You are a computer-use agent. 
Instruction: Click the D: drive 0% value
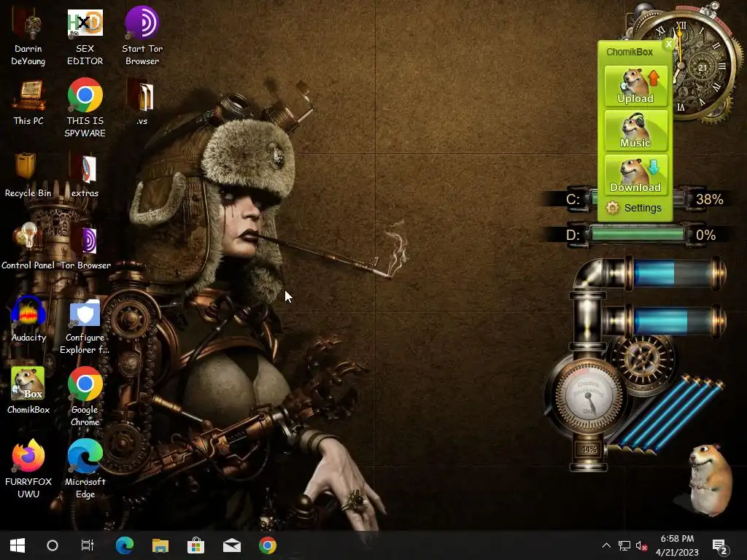click(705, 235)
